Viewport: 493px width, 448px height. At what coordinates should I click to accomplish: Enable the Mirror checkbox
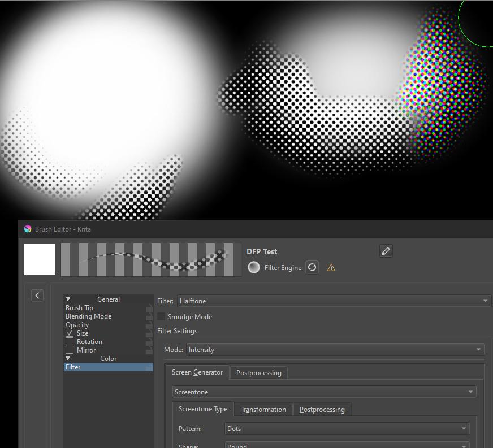pos(70,350)
